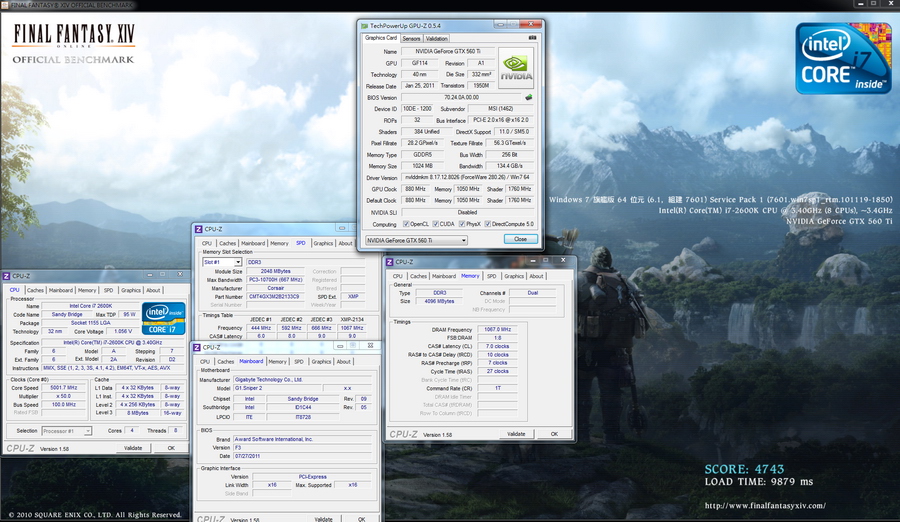This screenshot has width=900, height=522.
Task: Click Validate in the Memory CPU-Z window
Action: [x=516, y=434]
